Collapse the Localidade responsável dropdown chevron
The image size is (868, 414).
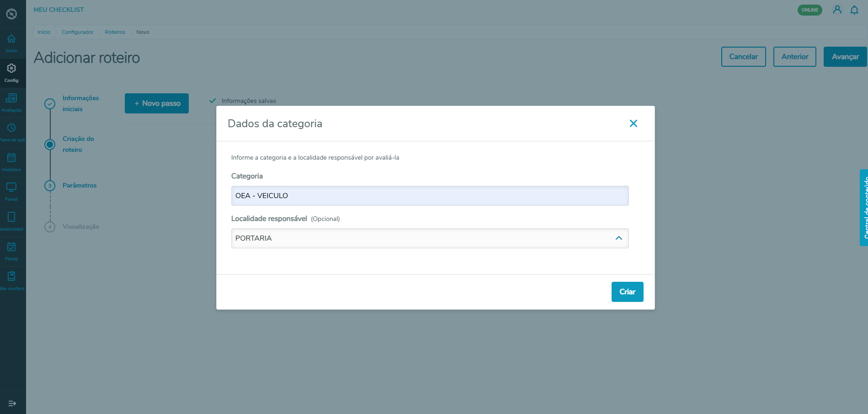click(x=618, y=238)
